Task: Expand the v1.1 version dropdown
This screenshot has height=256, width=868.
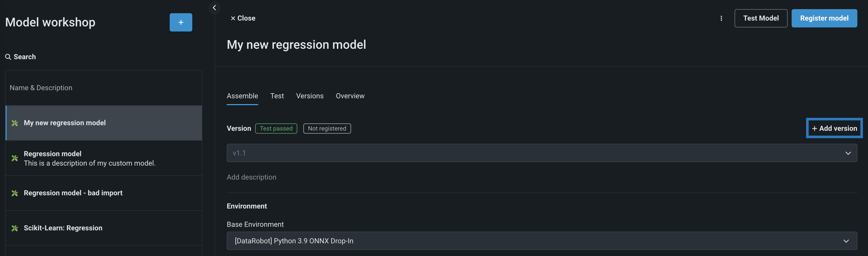Action: (x=848, y=153)
